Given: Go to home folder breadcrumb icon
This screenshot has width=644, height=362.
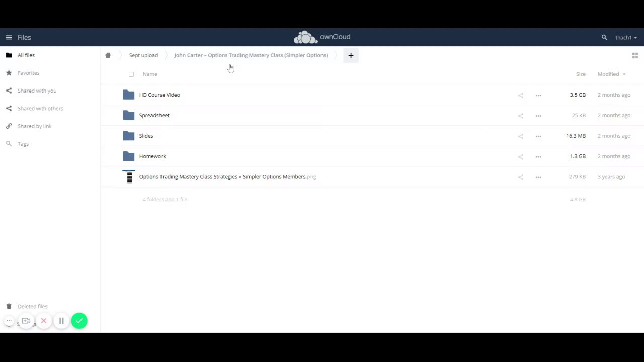Looking at the screenshot, I should 108,55.
